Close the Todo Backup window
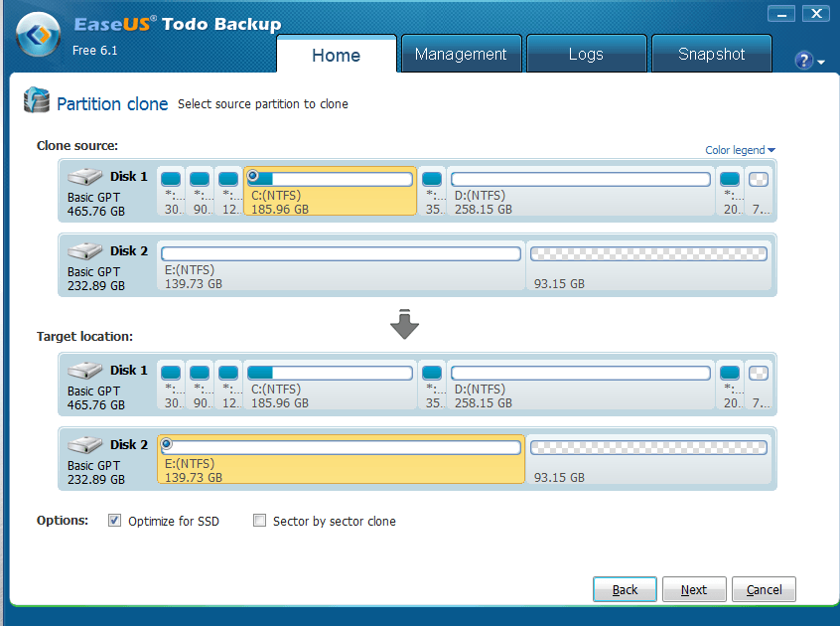The height and width of the screenshot is (626, 840). [816, 13]
